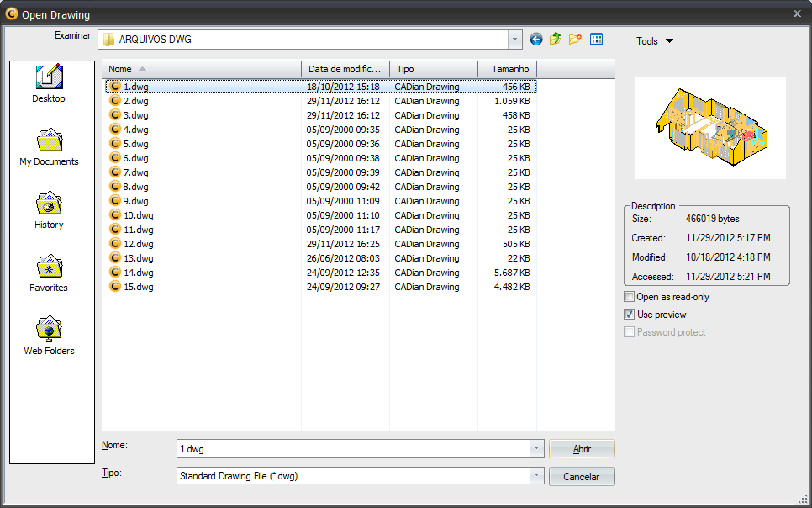Image resolution: width=812 pixels, height=508 pixels.
Task: Click the icon of 6.dwg
Action: tap(115, 158)
